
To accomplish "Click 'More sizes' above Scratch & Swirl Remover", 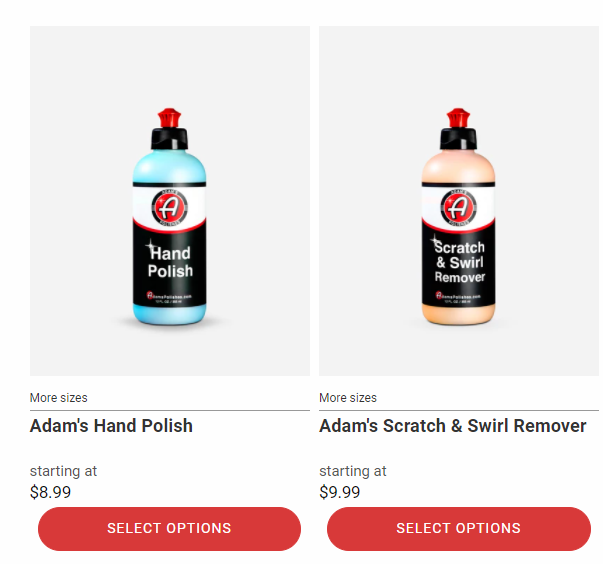I will pos(348,398).
